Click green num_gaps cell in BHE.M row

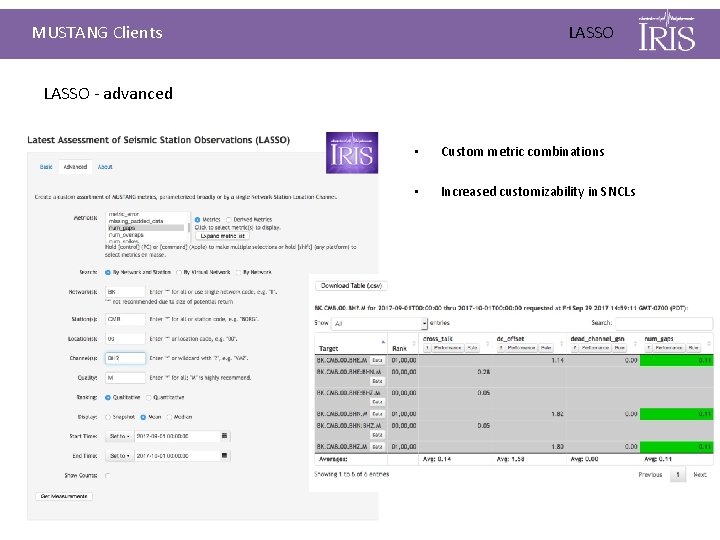pyautogui.click(x=676, y=360)
